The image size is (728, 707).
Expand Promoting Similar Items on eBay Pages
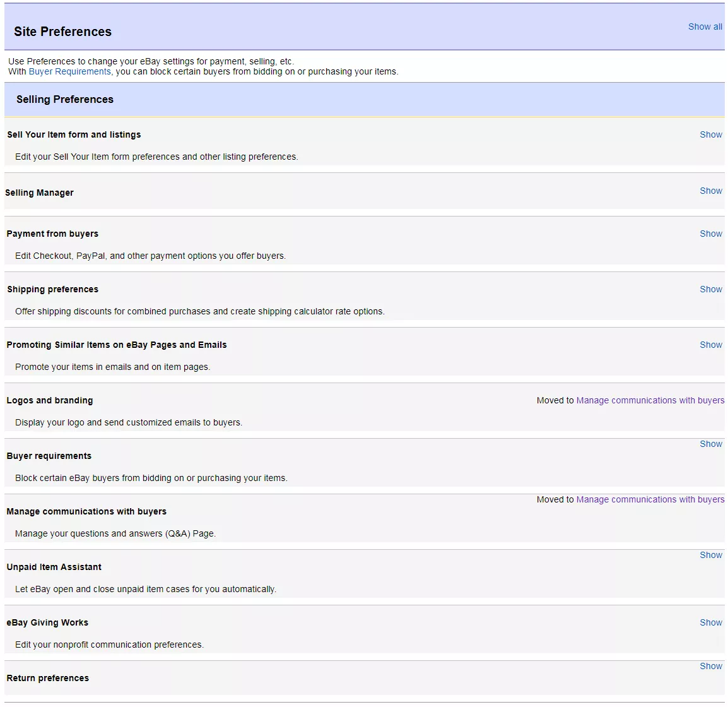point(710,344)
